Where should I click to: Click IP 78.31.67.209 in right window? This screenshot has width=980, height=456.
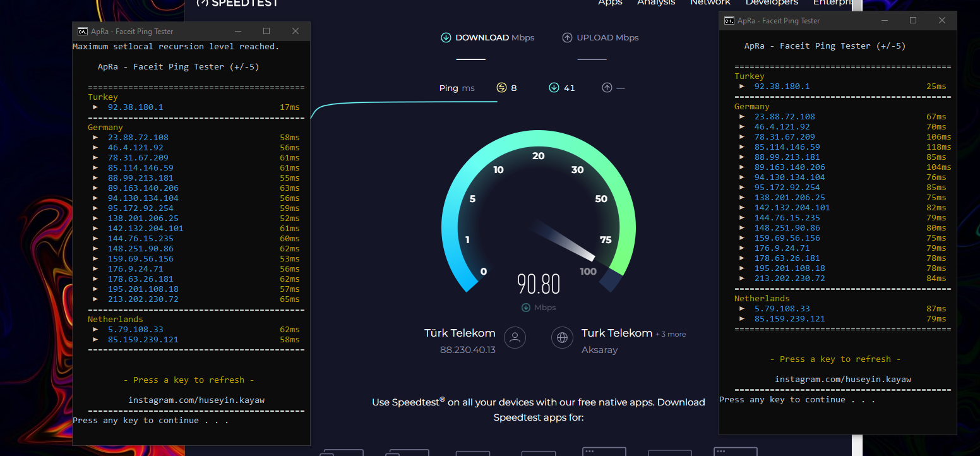point(785,137)
